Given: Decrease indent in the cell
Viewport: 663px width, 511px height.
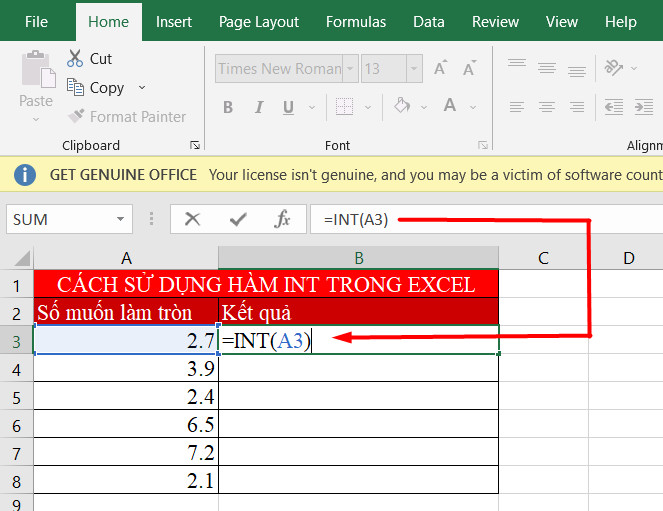Looking at the screenshot, I should [614, 107].
